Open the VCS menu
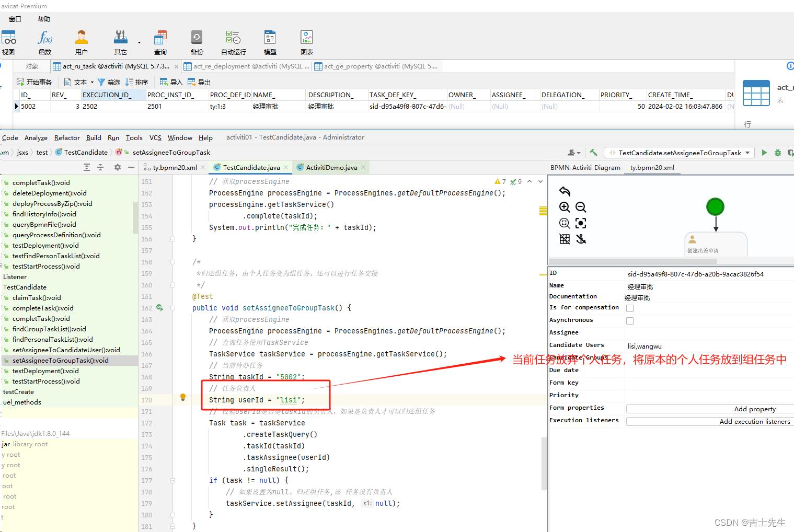 pos(155,137)
